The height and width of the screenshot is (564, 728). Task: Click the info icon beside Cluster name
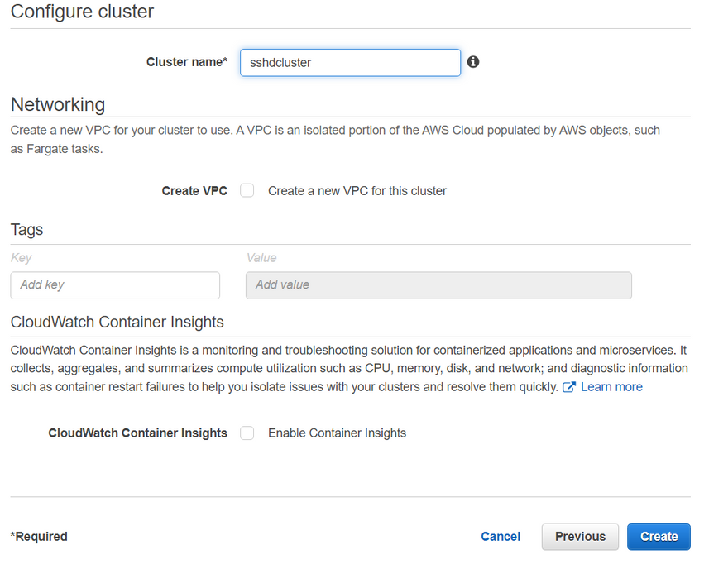pyautogui.click(x=473, y=62)
